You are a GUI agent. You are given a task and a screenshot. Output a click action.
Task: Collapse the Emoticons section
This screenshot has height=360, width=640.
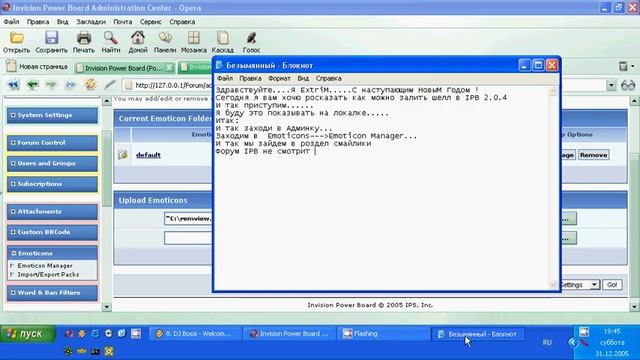pyautogui.click(x=52, y=253)
